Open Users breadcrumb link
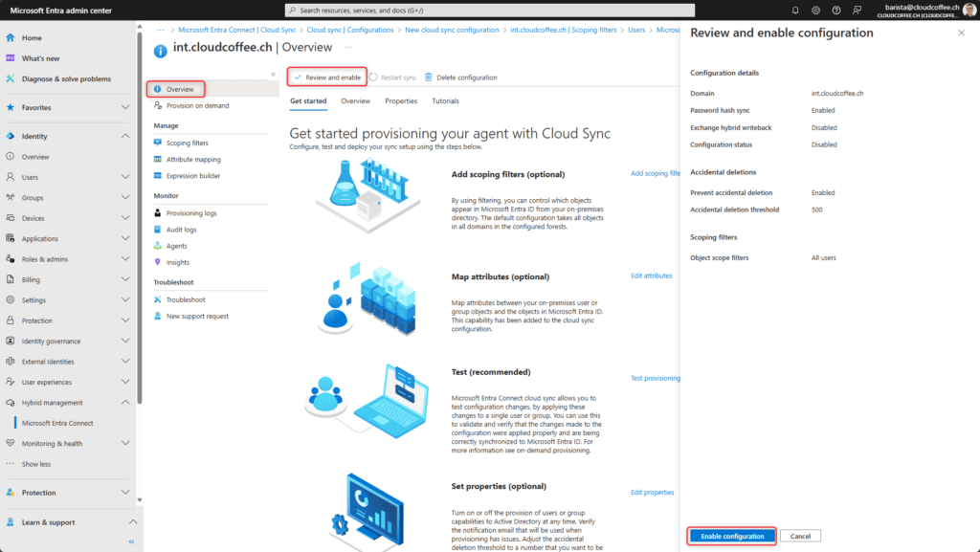 pyautogui.click(x=636, y=30)
